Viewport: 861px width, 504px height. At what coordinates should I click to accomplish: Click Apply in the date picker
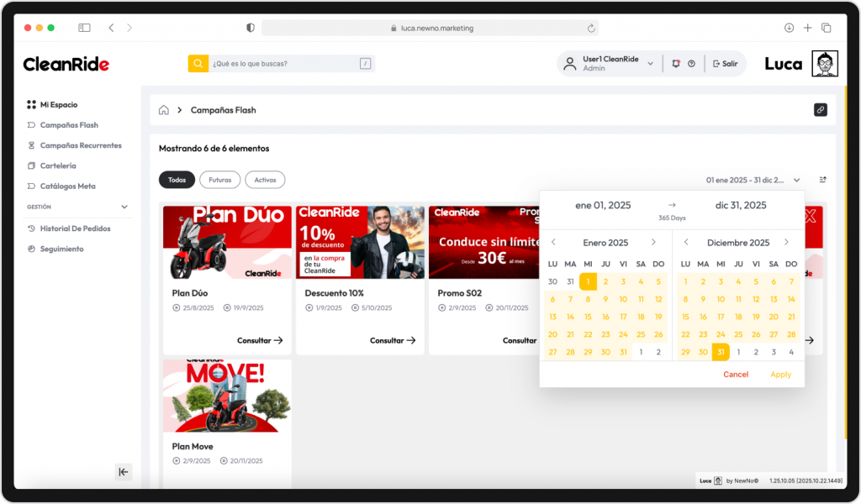pos(780,375)
